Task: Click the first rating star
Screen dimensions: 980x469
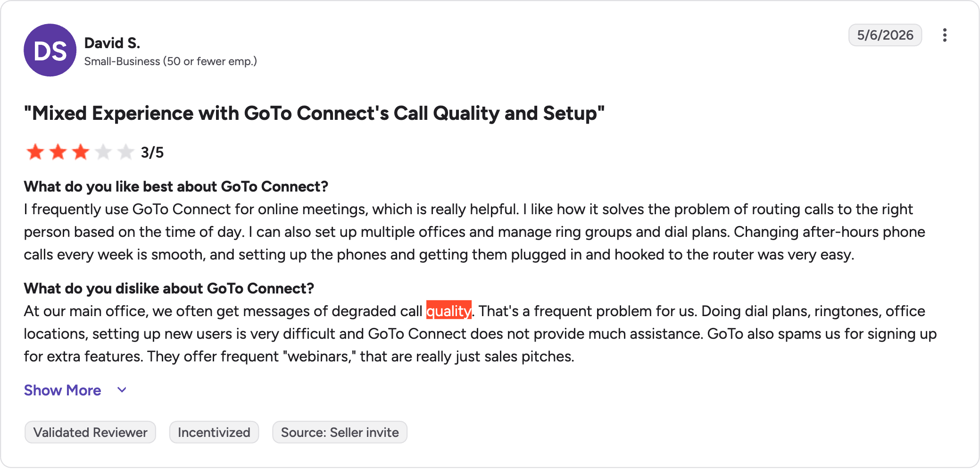Action: [x=35, y=152]
